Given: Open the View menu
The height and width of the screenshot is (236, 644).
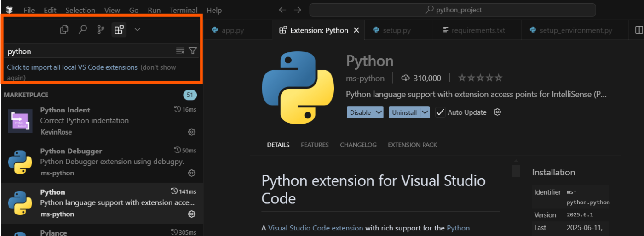Looking at the screenshot, I should click(112, 10).
